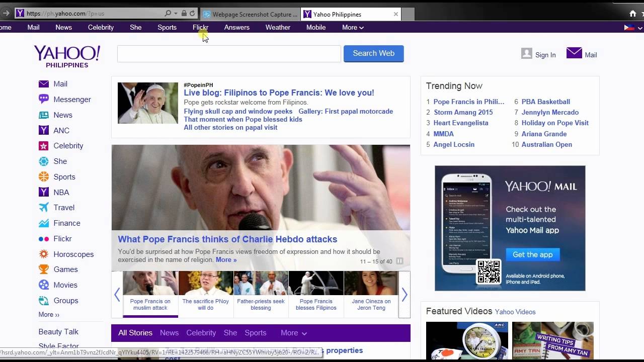The height and width of the screenshot is (362, 644).
Task: Show previous carousel stories with left arrow
Action: click(117, 295)
